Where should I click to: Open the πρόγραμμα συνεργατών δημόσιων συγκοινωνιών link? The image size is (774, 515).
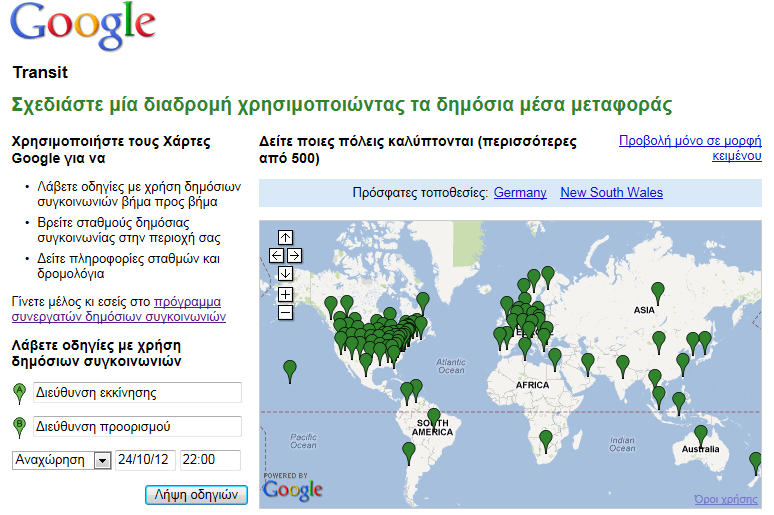[118, 309]
